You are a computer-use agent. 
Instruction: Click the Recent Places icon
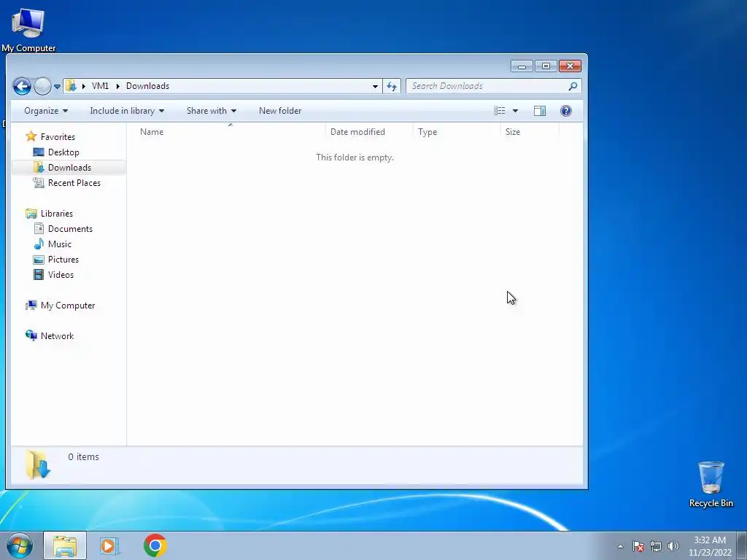[x=39, y=183]
